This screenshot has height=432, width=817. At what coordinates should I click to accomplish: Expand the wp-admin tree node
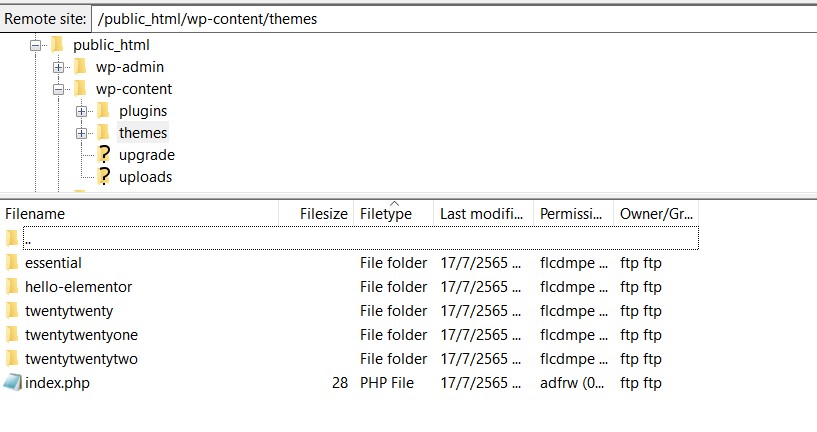coord(59,67)
